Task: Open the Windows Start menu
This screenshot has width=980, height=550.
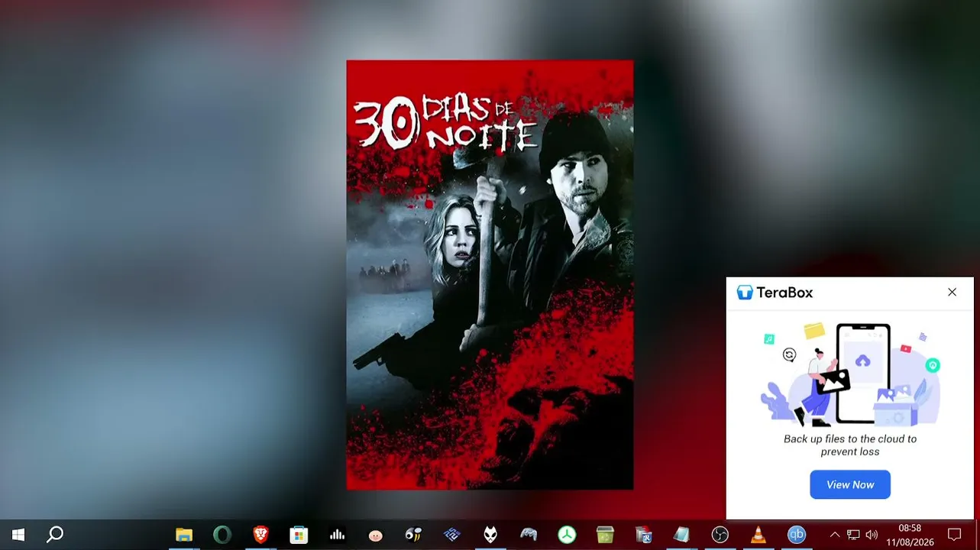Action: tap(18, 535)
